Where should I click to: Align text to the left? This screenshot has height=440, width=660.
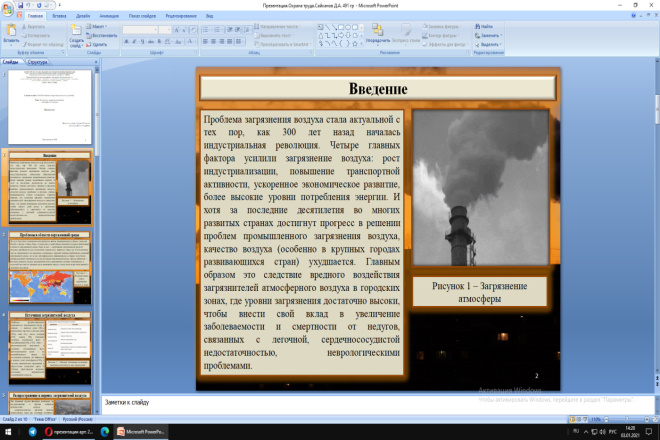pos(205,41)
